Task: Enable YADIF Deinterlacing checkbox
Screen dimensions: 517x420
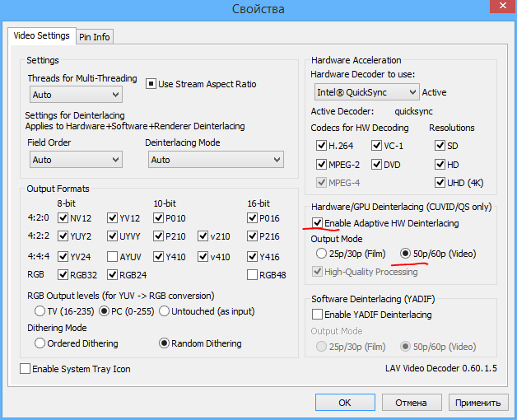Action: pyautogui.click(x=317, y=315)
